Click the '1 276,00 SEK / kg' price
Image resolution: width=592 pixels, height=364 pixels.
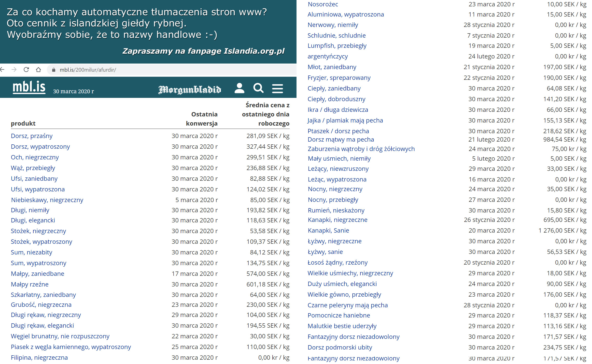[562, 231]
